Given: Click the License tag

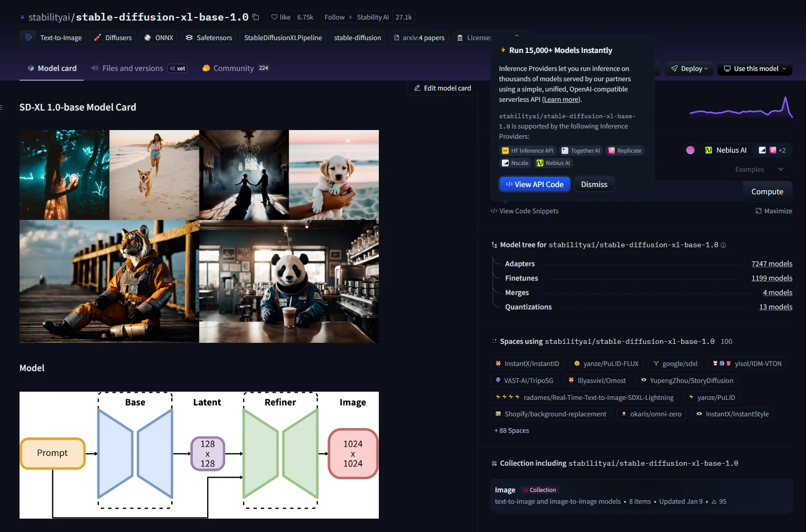Looking at the screenshot, I should [474, 38].
